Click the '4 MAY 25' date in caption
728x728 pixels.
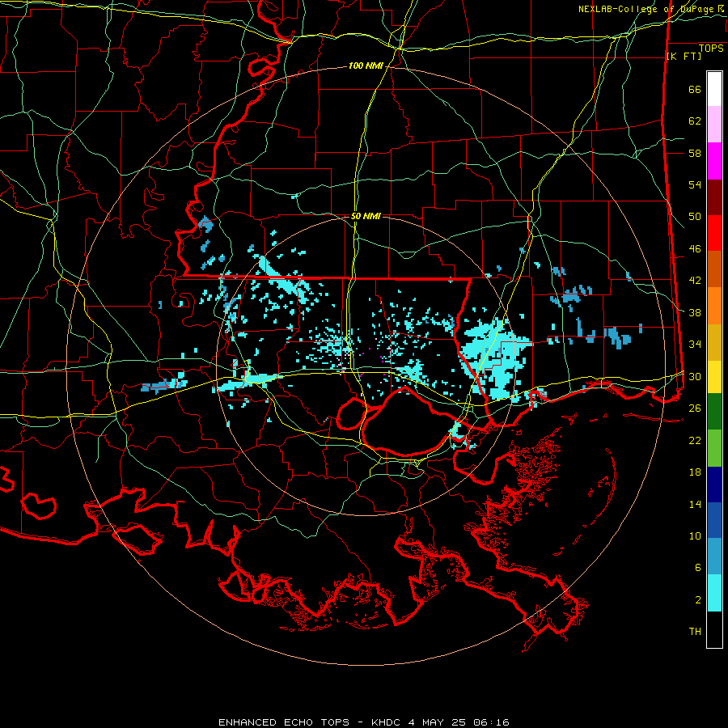point(438,722)
